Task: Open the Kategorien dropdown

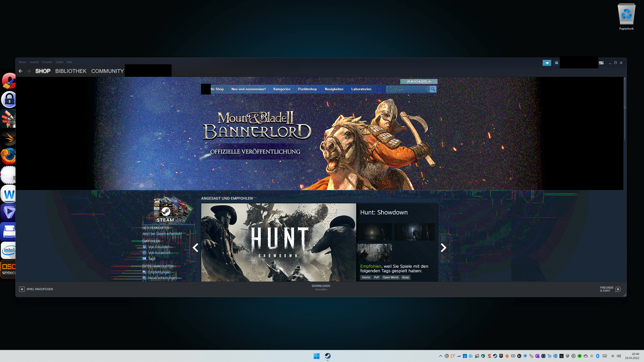Action: 281,89
